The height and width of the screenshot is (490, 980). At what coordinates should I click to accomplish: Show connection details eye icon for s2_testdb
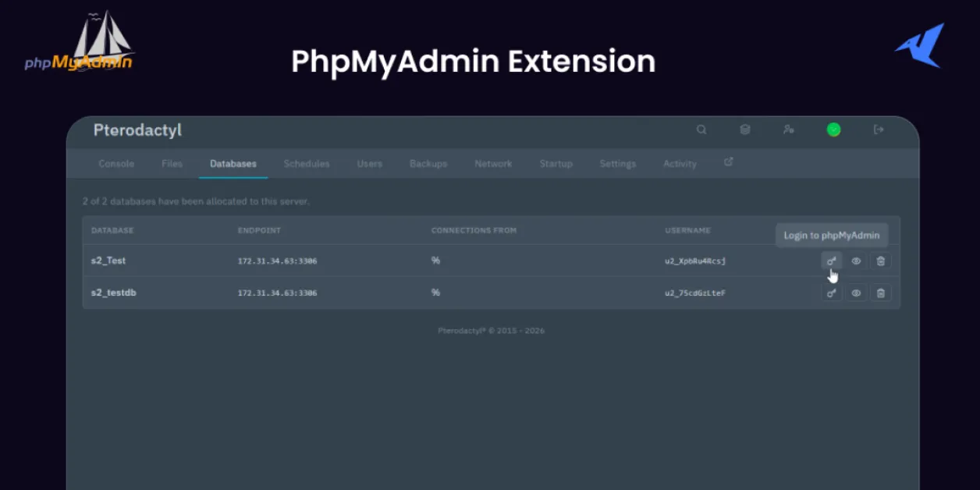[x=856, y=293]
